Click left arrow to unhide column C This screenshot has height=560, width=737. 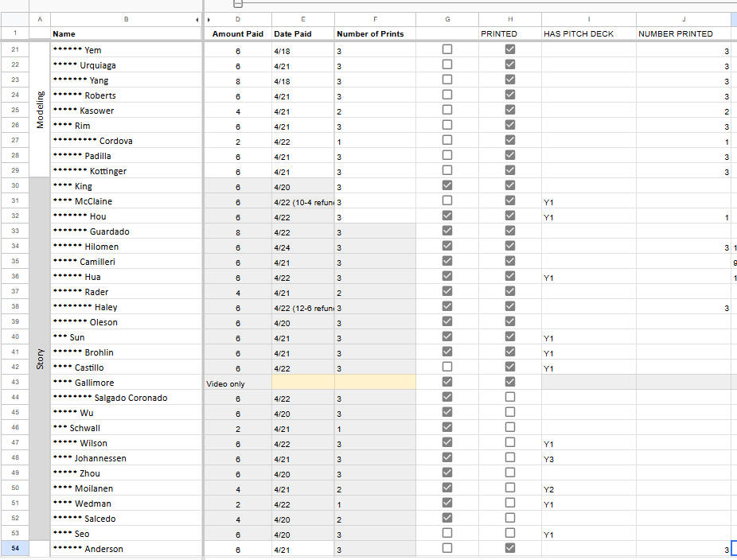(x=197, y=19)
